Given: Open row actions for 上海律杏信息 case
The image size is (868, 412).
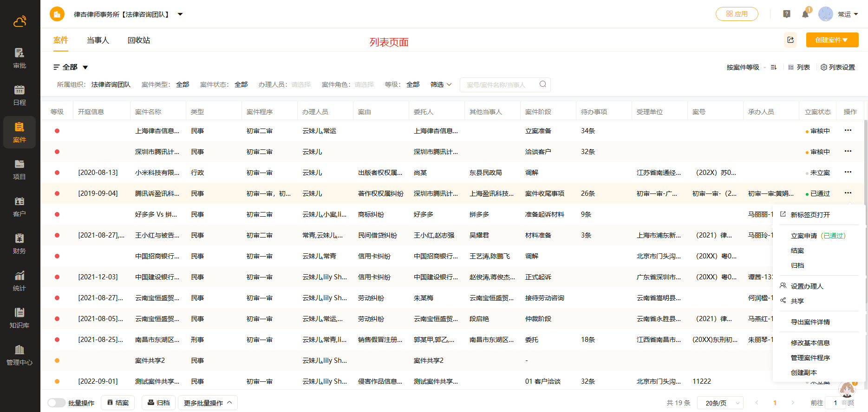Looking at the screenshot, I should [848, 130].
